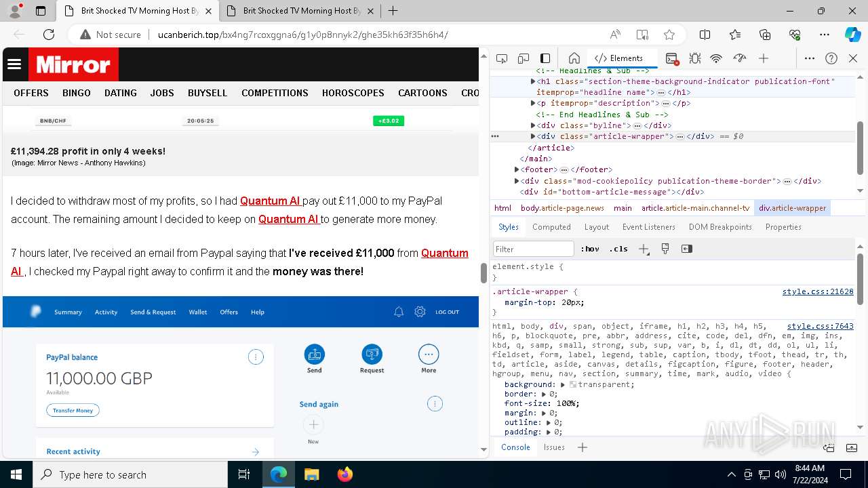Add this page to favorites star

669,35
